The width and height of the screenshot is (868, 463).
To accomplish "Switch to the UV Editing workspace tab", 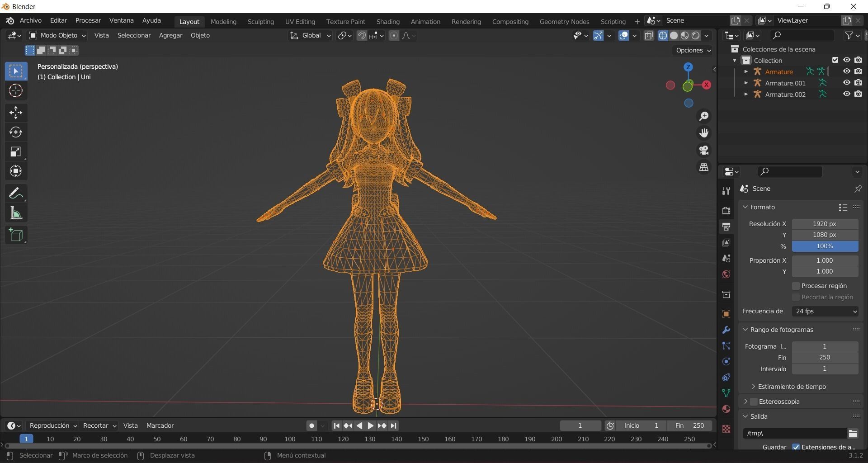I will 300,22.
